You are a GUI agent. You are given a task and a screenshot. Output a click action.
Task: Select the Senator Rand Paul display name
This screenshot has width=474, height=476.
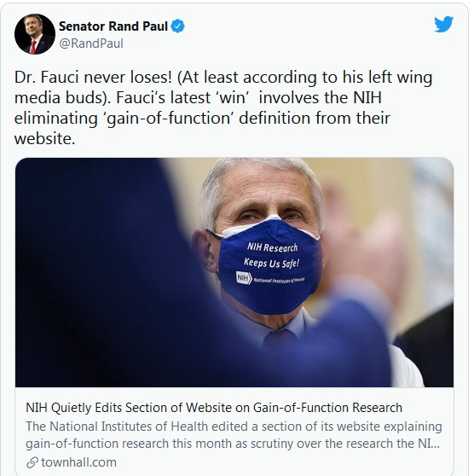click(113, 26)
